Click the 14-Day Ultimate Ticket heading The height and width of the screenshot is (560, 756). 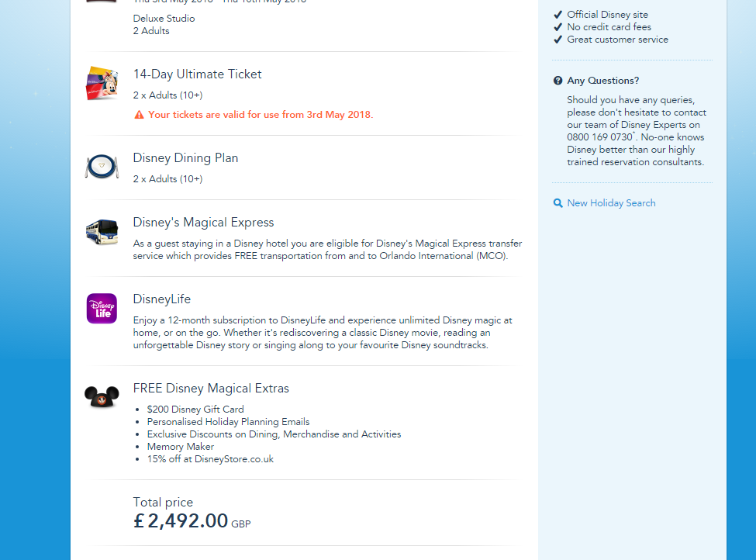pos(197,74)
